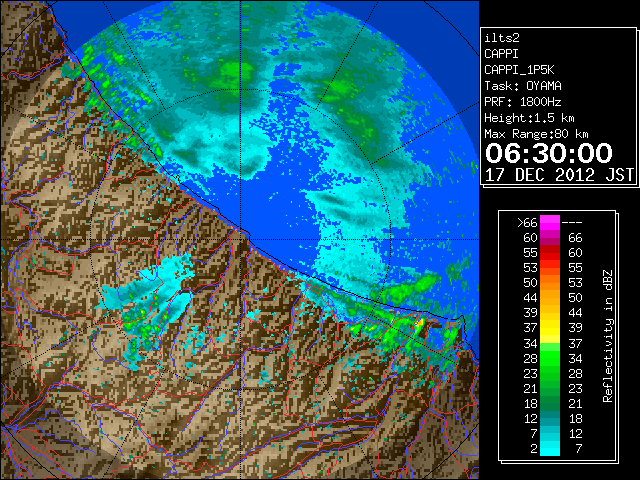Click the "Task: OYAMA" line
The height and width of the screenshot is (480, 640).
pos(523,86)
